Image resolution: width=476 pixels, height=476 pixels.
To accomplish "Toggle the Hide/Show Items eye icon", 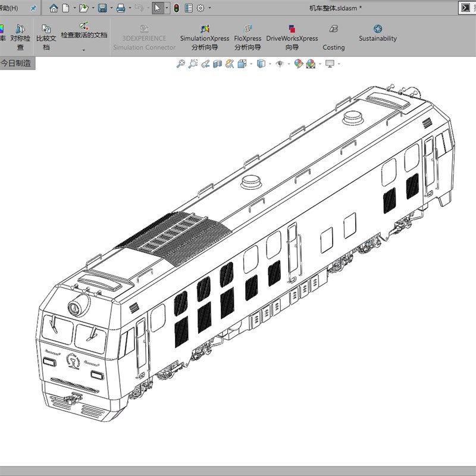I will pyautogui.click(x=279, y=64).
